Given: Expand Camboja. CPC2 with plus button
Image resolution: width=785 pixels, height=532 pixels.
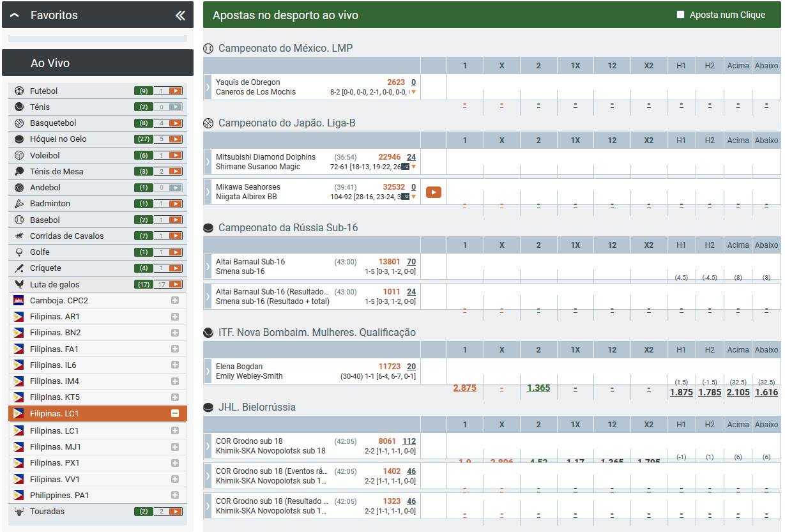Looking at the screenshot, I should pyautogui.click(x=175, y=301).
